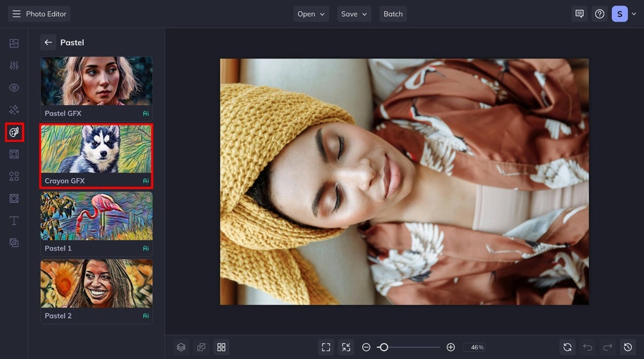Select the Pastel GFX effect
The image size is (644, 359).
[x=96, y=88]
